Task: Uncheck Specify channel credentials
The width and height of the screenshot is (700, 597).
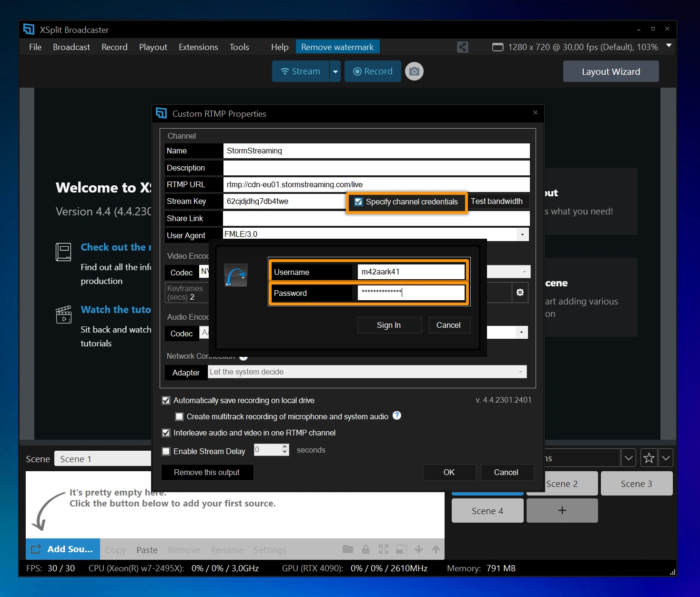Action: pos(359,202)
